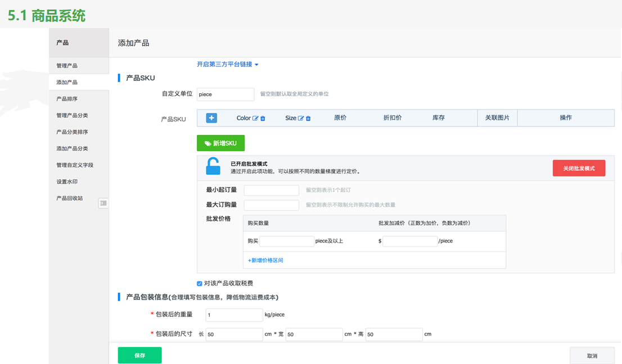Screen dimensions: 622x364
Task: Open 产品回收站 sidebar item
Action: pyautogui.click(x=70, y=198)
